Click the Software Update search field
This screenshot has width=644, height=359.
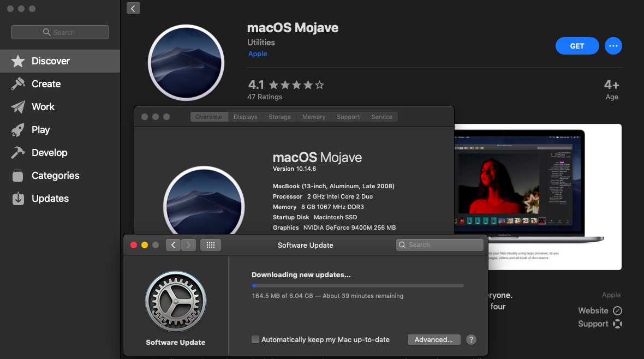tap(440, 245)
